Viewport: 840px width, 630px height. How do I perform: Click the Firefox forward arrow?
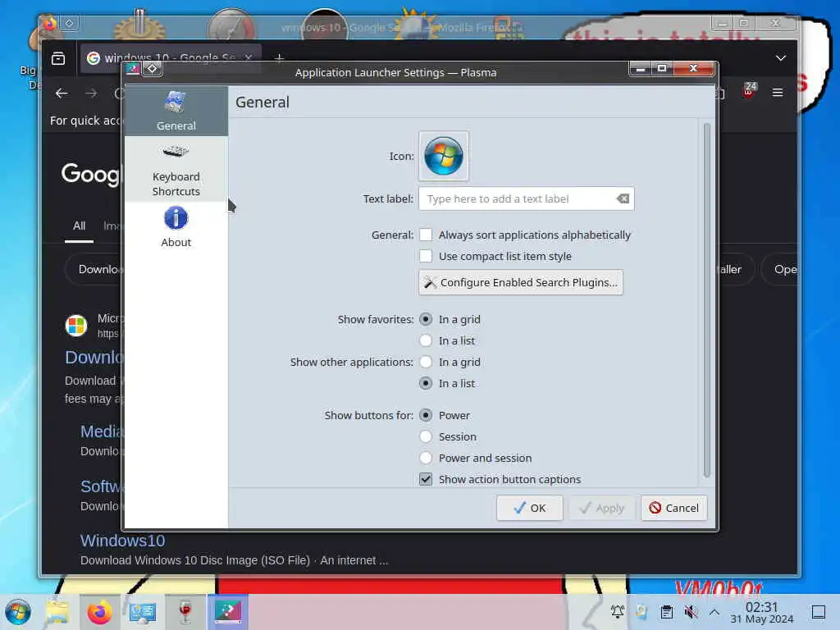[91, 94]
